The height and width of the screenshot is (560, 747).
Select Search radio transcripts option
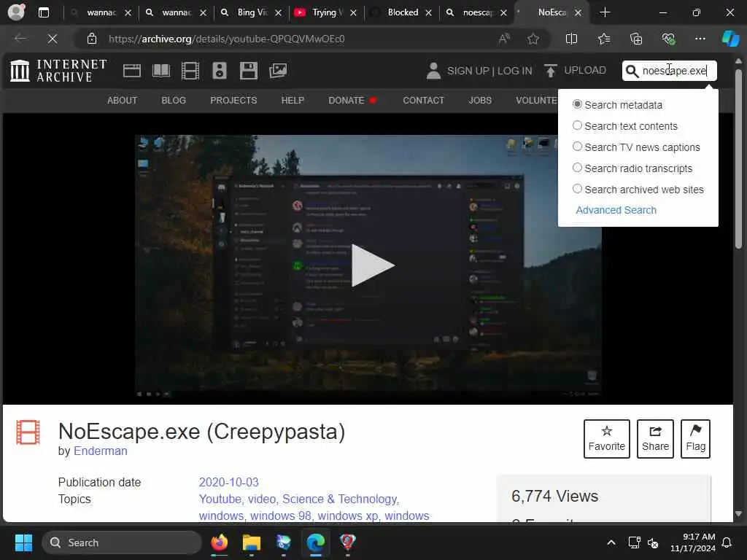pyautogui.click(x=577, y=168)
